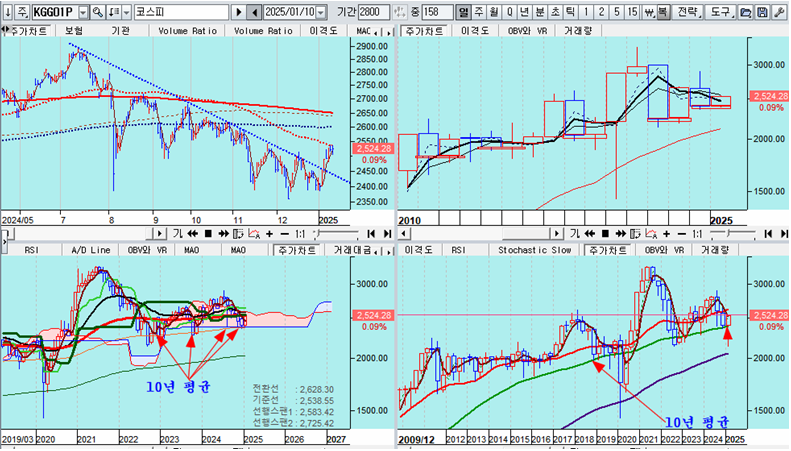Viewport: 791px width, 451px height.
Task: Click the chart layout icon in left controls
Action: (239, 234)
